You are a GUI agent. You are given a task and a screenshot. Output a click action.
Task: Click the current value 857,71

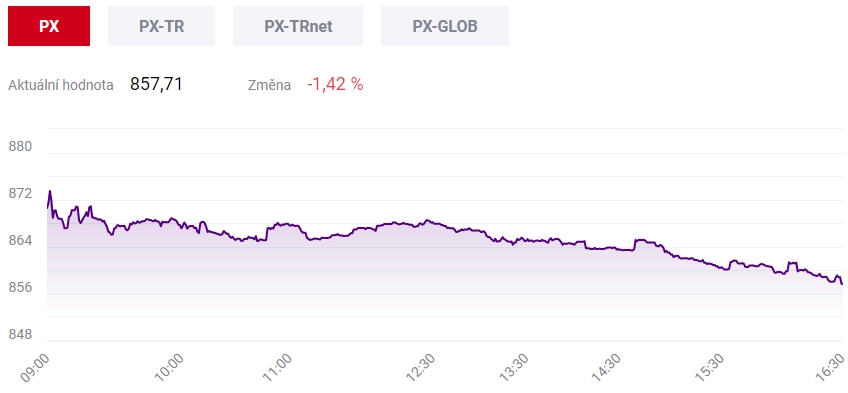pos(156,84)
